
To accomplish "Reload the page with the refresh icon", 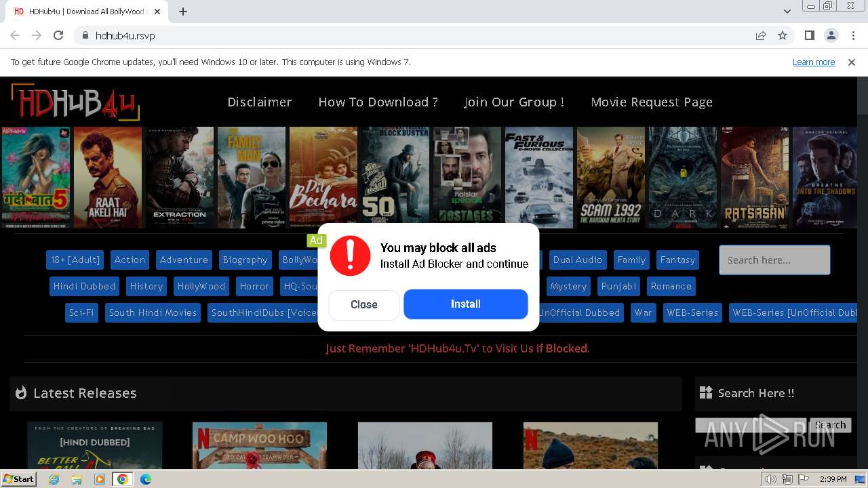I will [x=58, y=35].
